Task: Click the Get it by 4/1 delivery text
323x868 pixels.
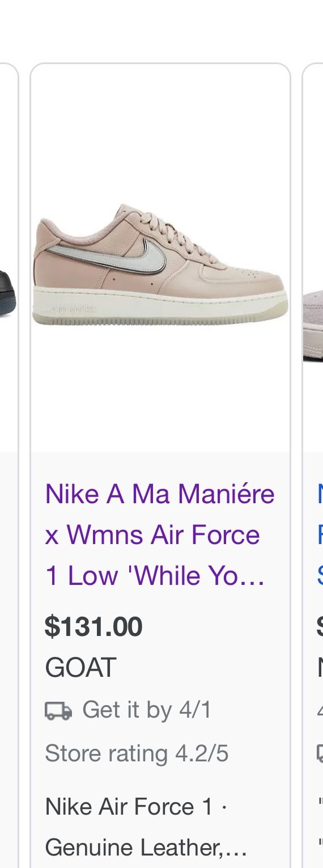Action: click(x=147, y=710)
